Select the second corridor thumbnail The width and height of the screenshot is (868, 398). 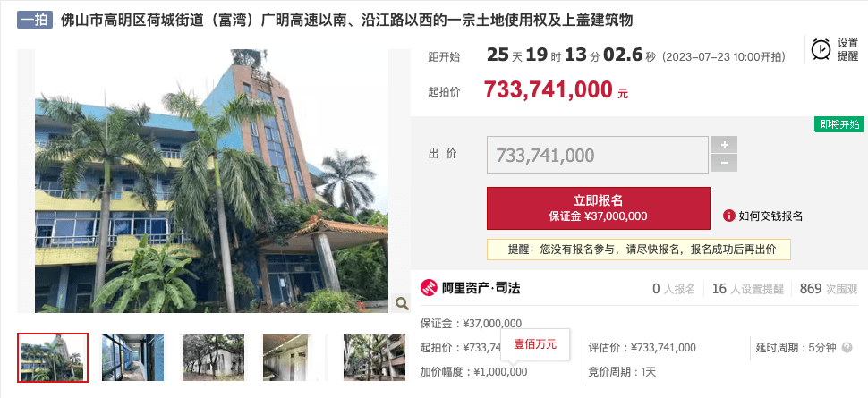click(132, 358)
